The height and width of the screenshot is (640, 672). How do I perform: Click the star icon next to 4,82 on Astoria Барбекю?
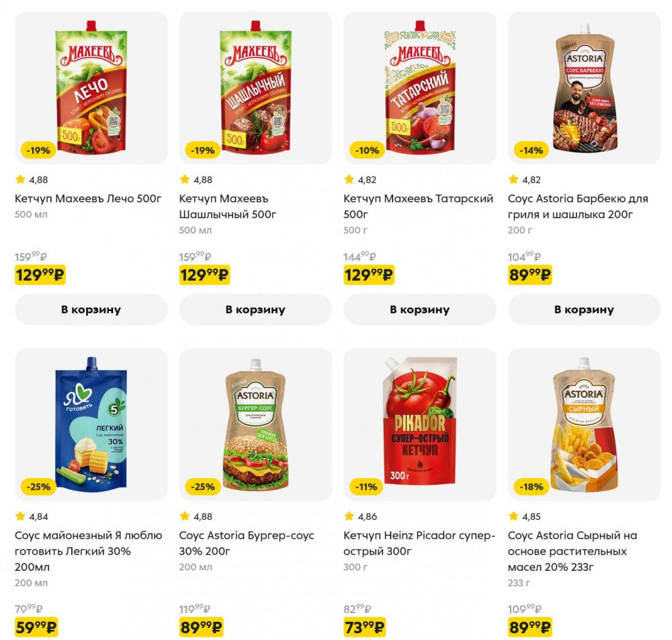click(x=512, y=179)
